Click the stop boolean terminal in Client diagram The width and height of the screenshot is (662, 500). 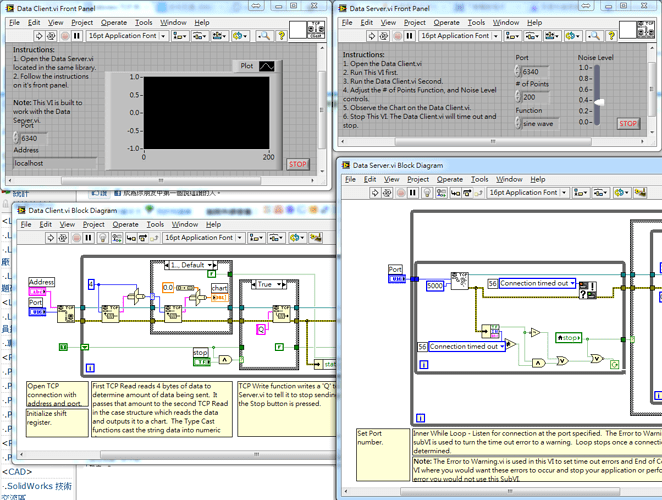pos(201,361)
